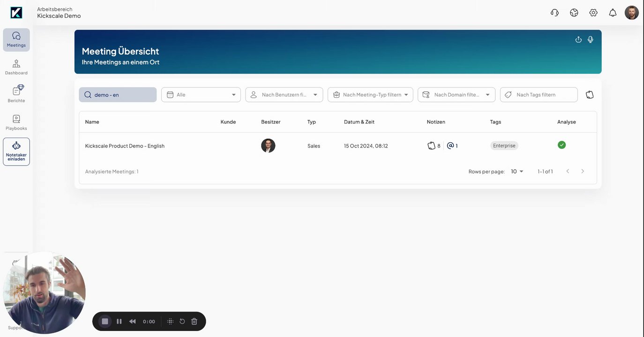This screenshot has width=644, height=337.
Task: Click the owner avatar in meeting row
Action: tap(268, 146)
